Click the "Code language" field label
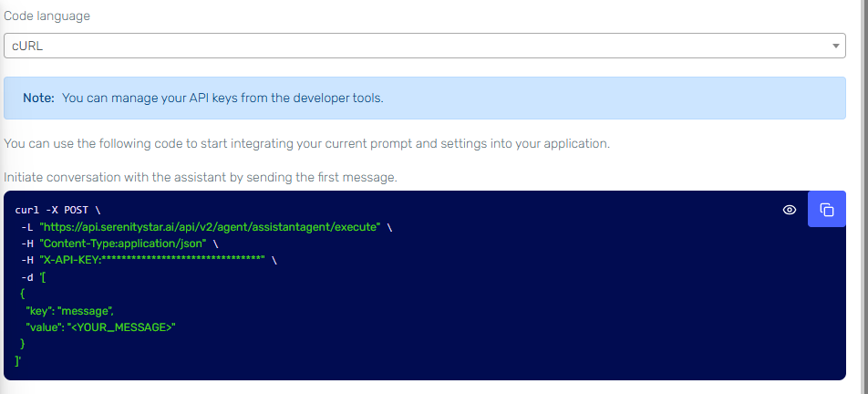This screenshot has height=394, width=868. point(46,16)
